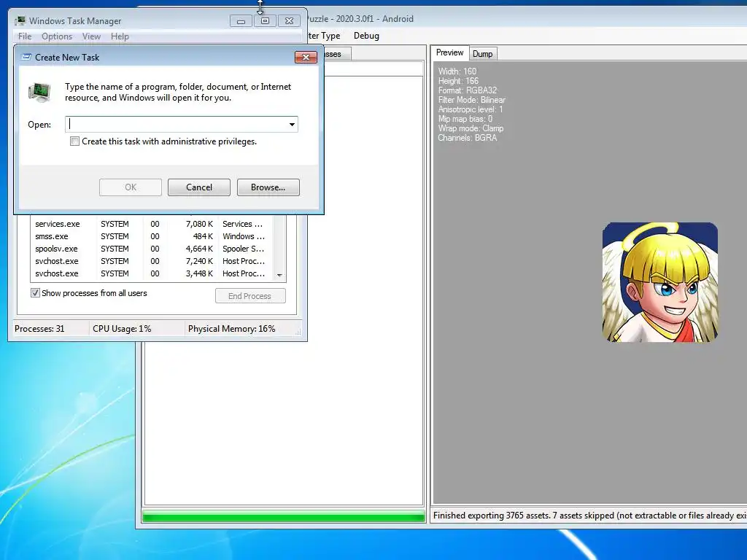The height and width of the screenshot is (560, 747).
Task: Open the Debug menu in the asset window
Action: point(366,36)
